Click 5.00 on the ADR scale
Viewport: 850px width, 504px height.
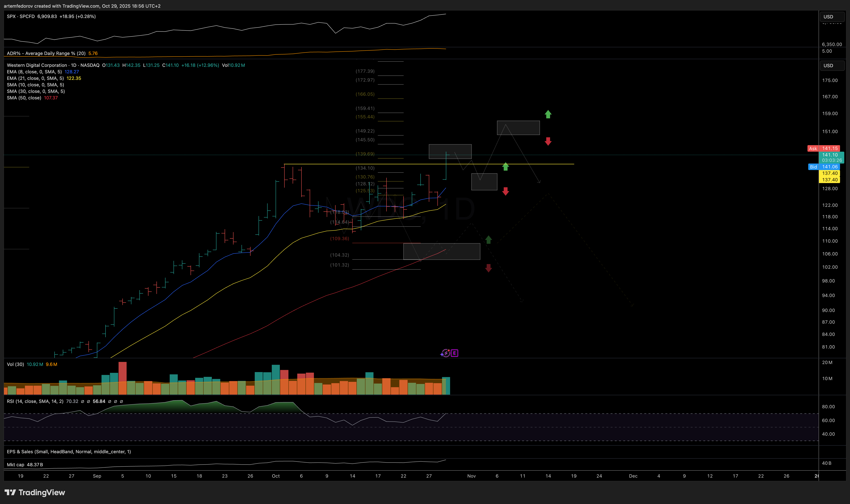(827, 51)
